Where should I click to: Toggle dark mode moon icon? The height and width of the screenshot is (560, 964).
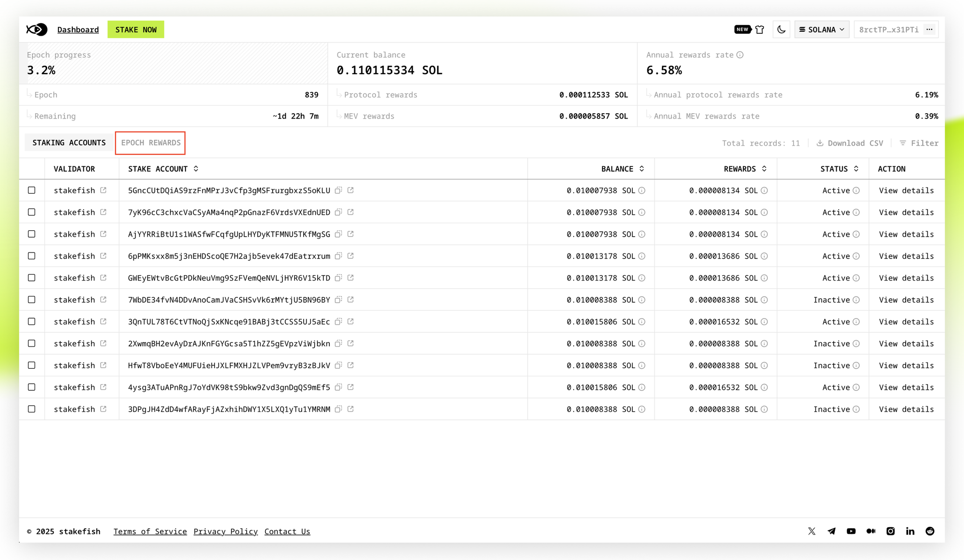[781, 29]
